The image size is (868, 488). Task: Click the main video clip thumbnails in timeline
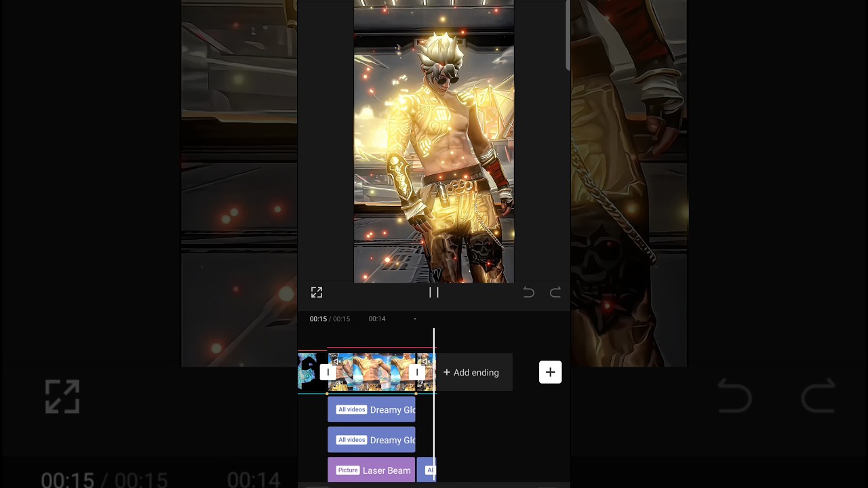372,372
